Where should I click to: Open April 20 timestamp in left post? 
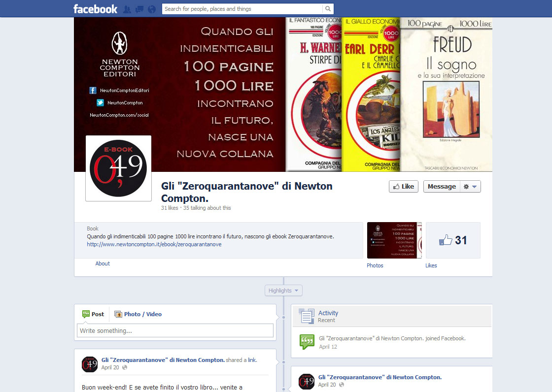[110, 367]
